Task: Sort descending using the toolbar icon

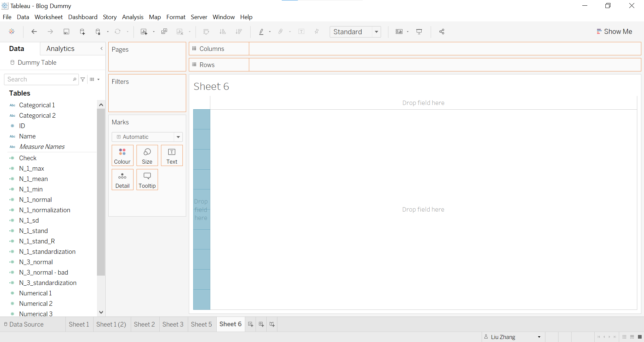Action: pos(239,32)
